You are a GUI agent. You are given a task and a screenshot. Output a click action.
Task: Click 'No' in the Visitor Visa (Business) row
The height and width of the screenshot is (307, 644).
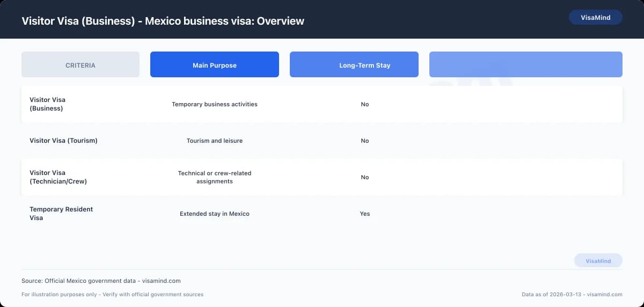pos(365,104)
